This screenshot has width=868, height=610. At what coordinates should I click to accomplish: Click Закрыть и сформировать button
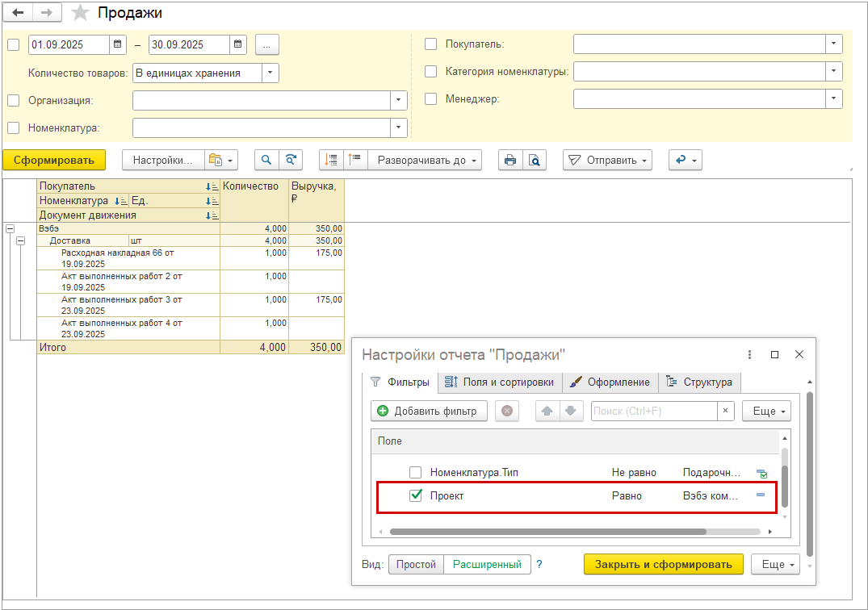pyautogui.click(x=663, y=564)
